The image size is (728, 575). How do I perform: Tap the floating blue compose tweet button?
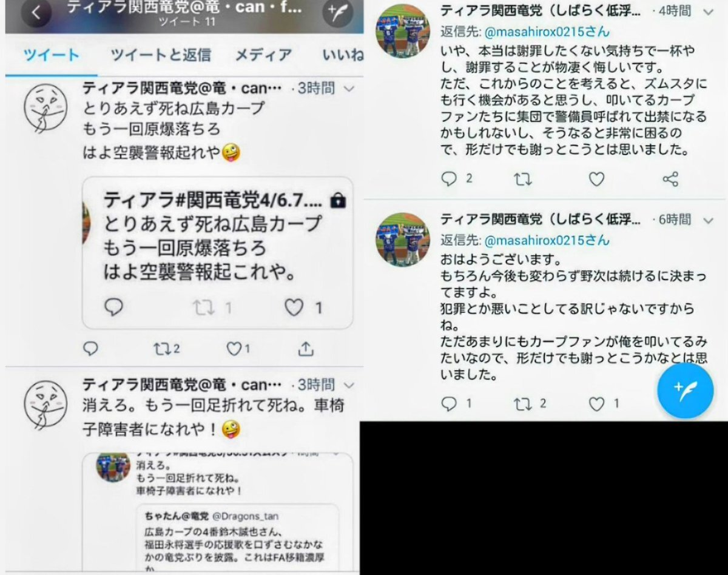coord(685,391)
